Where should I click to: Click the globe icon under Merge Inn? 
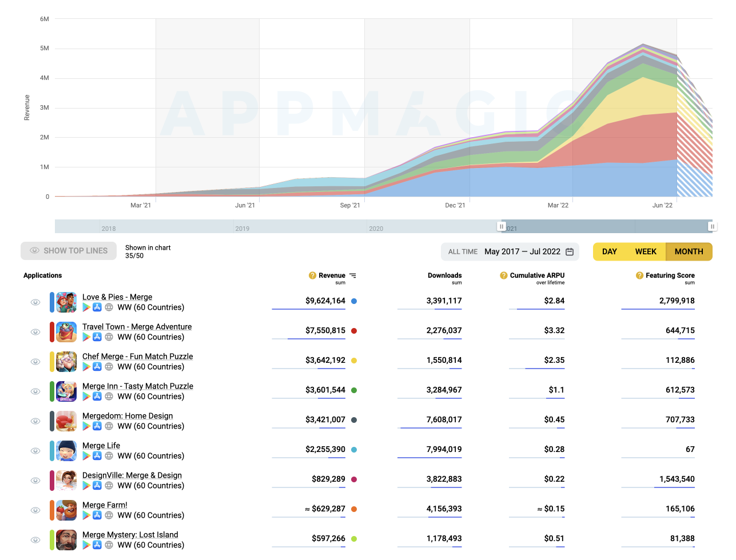[x=109, y=397]
